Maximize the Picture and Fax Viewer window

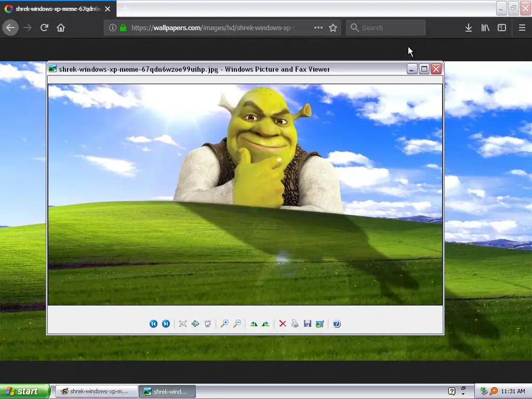pyautogui.click(x=424, y=69)
